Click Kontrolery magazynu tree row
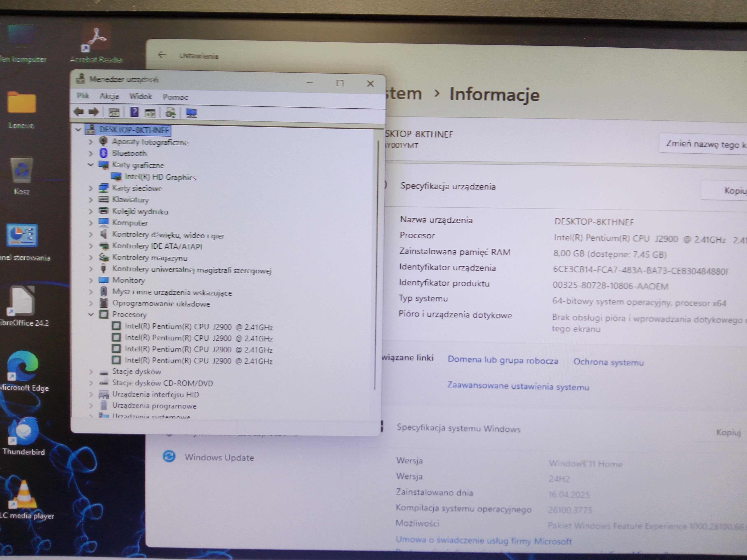The width and height of the screenshot is (747, 560). (150, 258)
